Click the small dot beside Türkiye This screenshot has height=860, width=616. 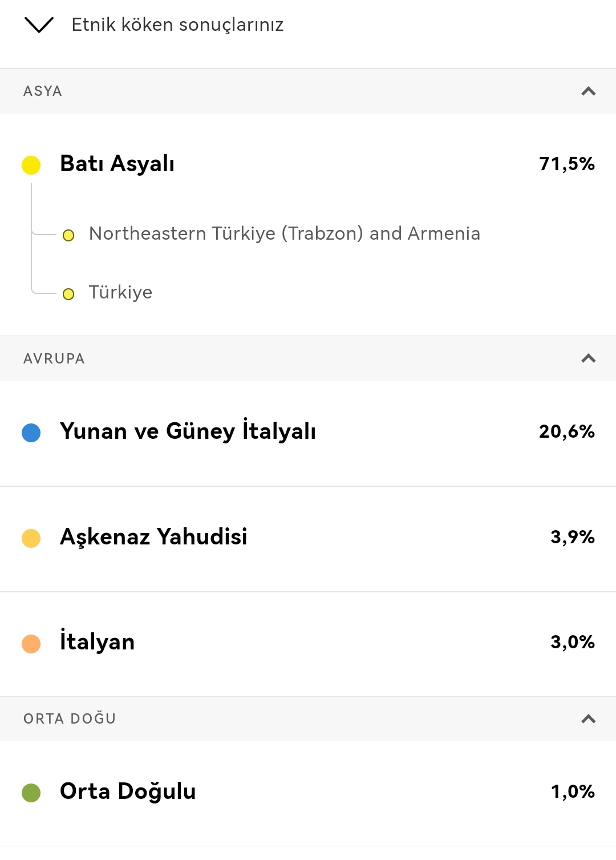(x=68, y=294)
